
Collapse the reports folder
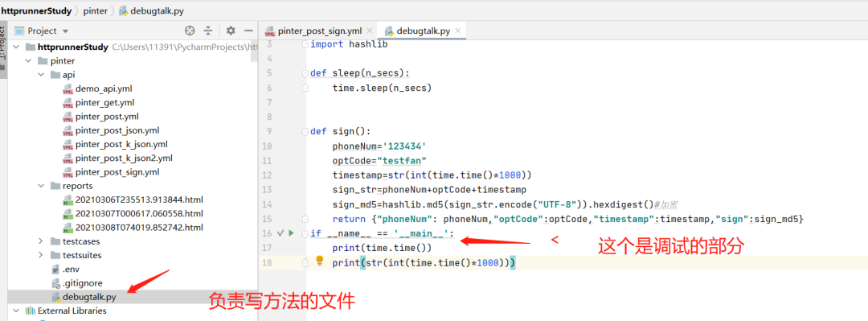click(x=42, y=186)
